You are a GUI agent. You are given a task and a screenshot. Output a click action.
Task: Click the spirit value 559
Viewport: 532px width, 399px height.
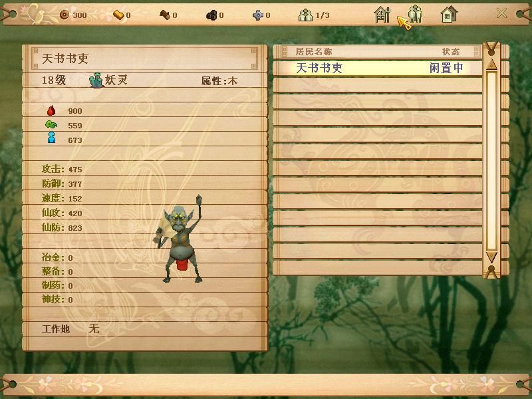click(75, 126)
